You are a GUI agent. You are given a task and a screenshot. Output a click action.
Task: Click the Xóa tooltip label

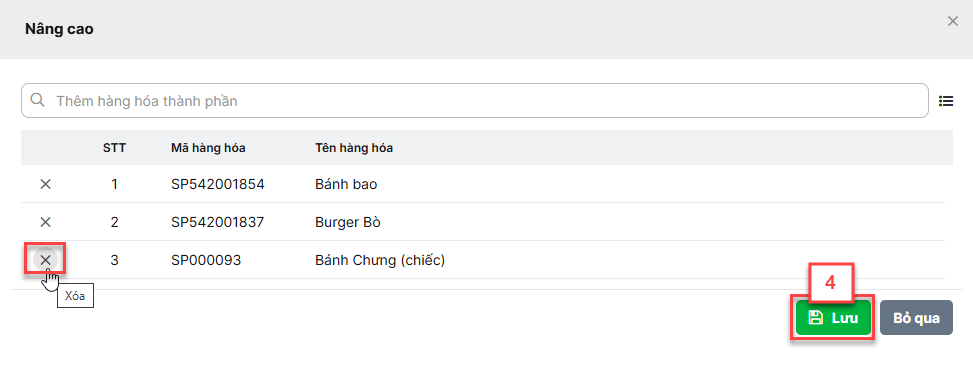point(74,297)
